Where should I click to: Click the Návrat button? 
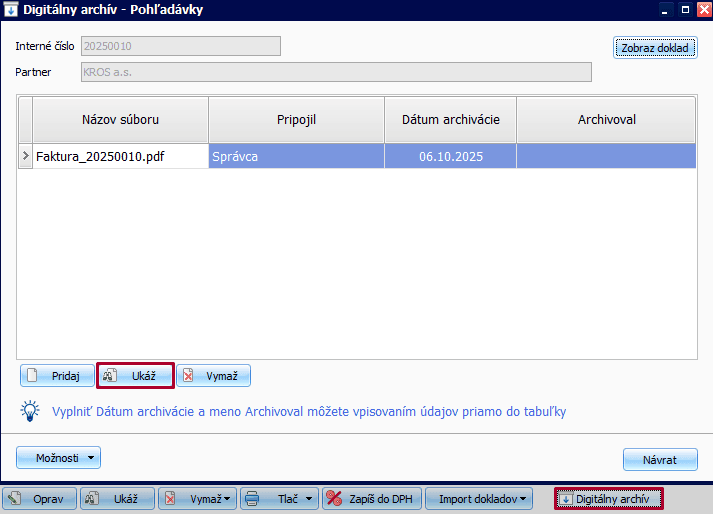pos(659,460)
